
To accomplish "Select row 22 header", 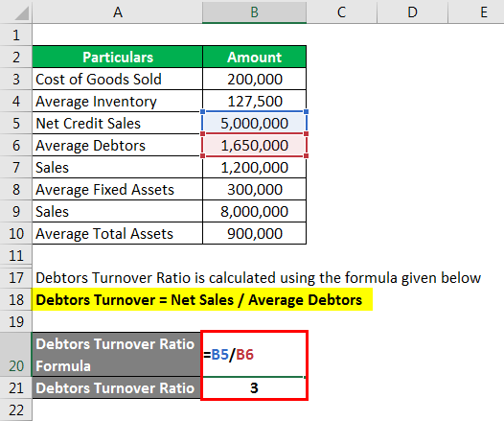I will [16, 410].
